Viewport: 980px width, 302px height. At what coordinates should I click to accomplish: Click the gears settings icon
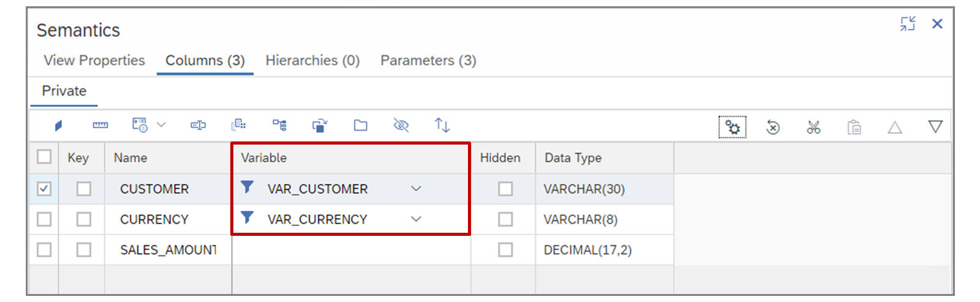(x=732, y=127)
